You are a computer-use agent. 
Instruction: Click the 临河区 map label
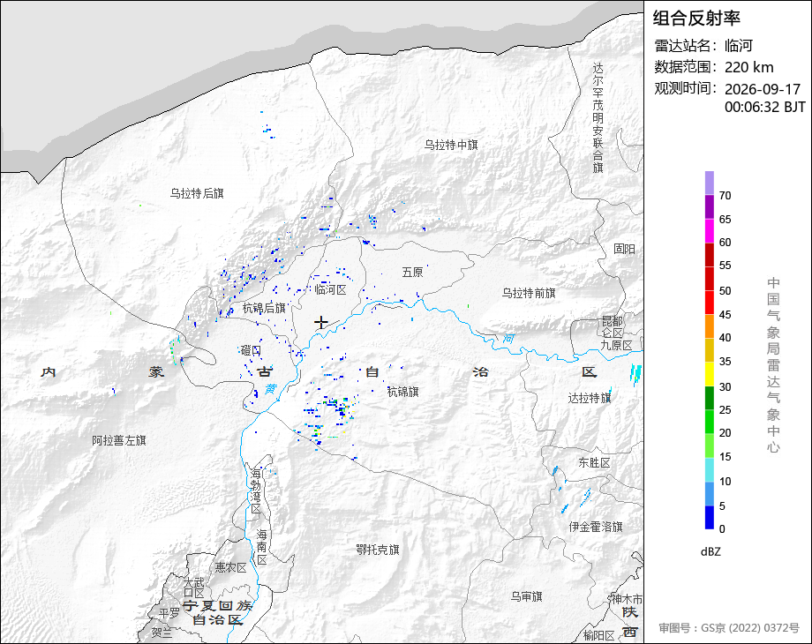pos(330,290)
